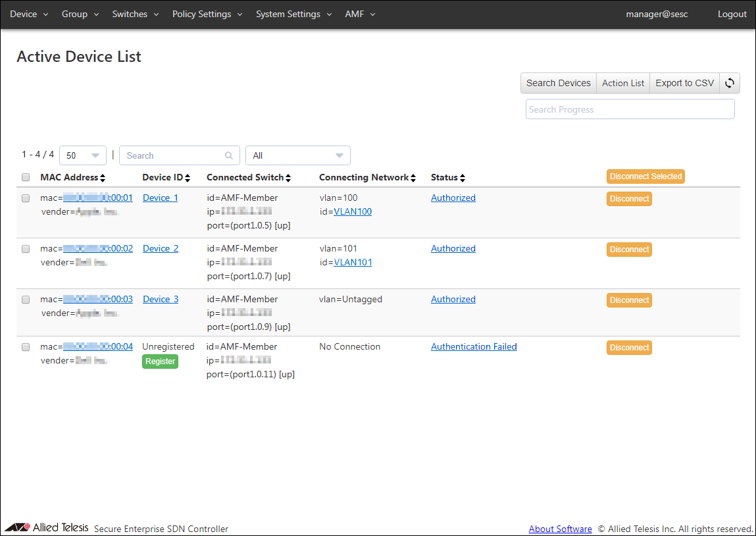Click the refresh icon next to Export to CSV
756x536 pixels.
click(730, 83)
